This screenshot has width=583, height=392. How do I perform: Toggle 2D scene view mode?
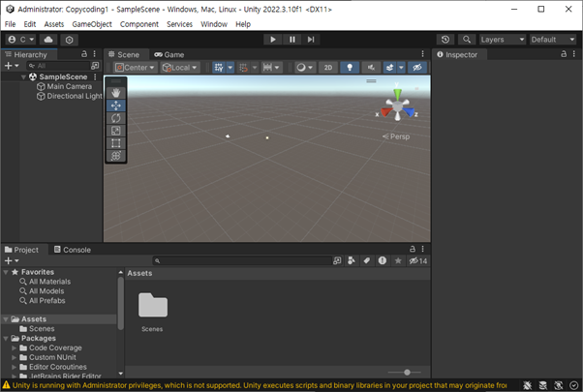pyautogui.click(x=328, y=68)
